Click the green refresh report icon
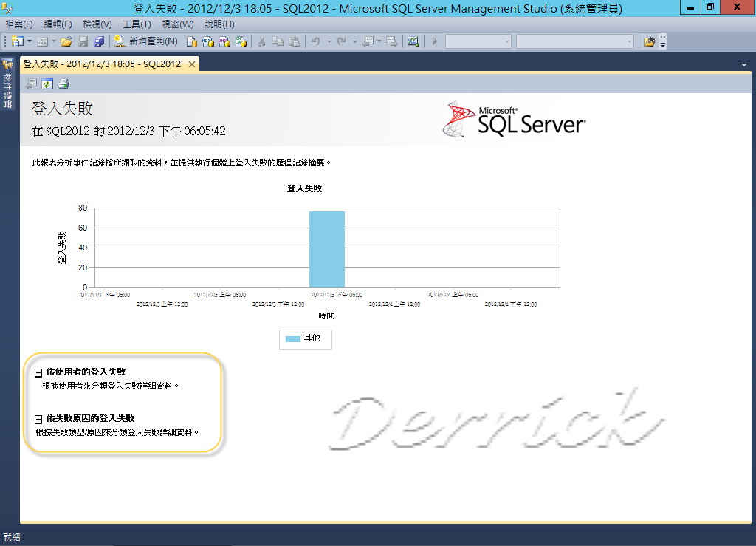Viewport: 756px width, 546px height. [x=47, y=84]
